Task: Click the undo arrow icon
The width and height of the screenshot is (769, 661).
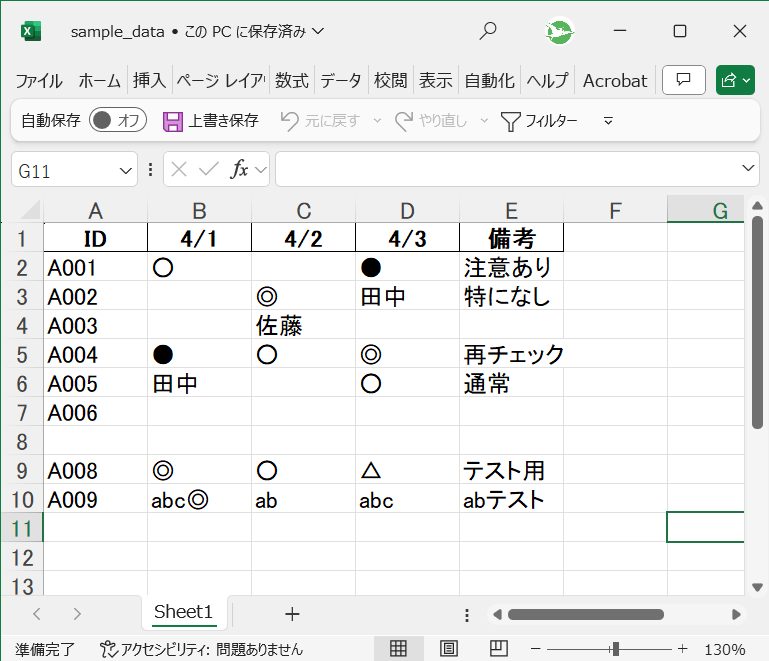Action: point(289,121)
